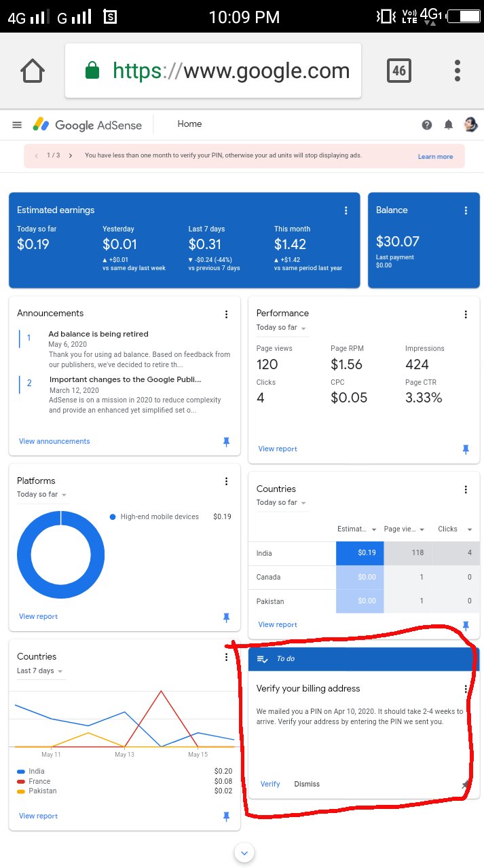
Task: Open AdSense Help via question mark icon
Action: tap(427, 124)
